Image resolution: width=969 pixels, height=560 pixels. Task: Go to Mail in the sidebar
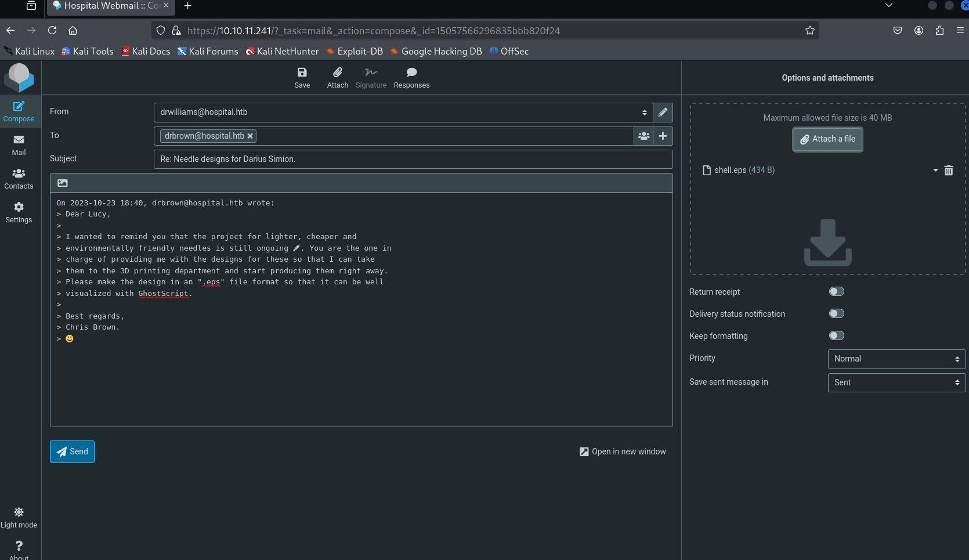(19, 145)
